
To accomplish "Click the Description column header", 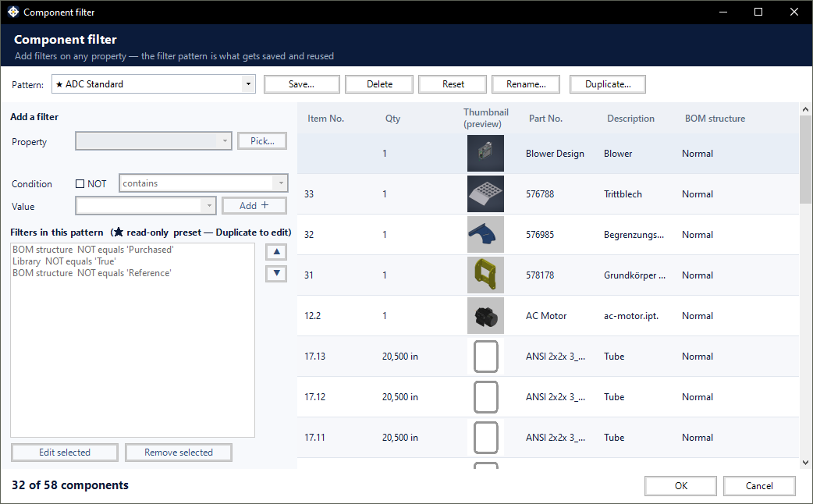I will point(630,119).
